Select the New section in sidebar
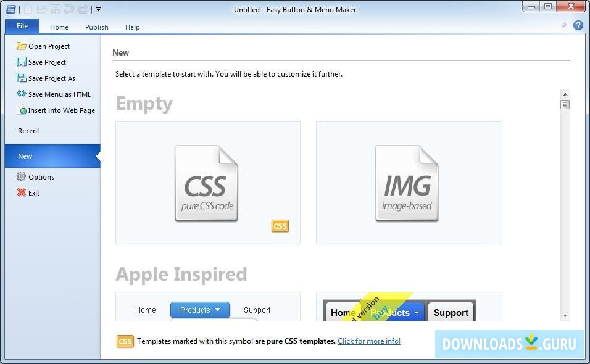Viewport: 590px width, 364px height. click(52, 156)
